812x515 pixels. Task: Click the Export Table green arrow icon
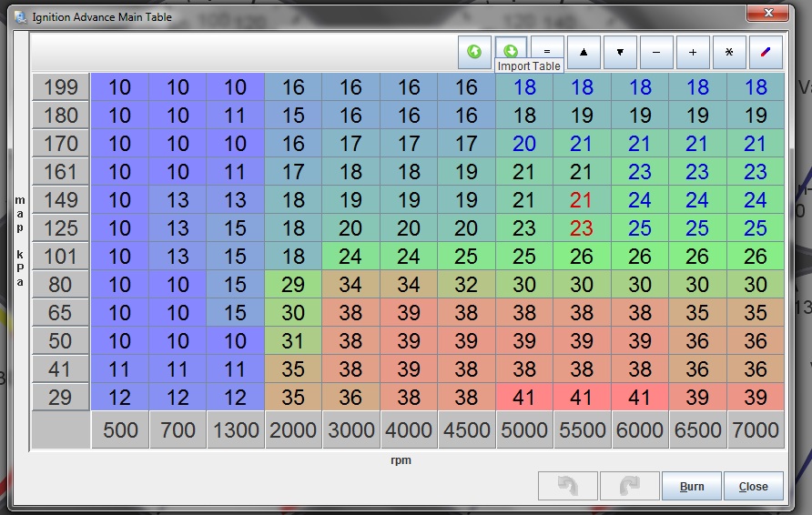(x=474, y=52)
